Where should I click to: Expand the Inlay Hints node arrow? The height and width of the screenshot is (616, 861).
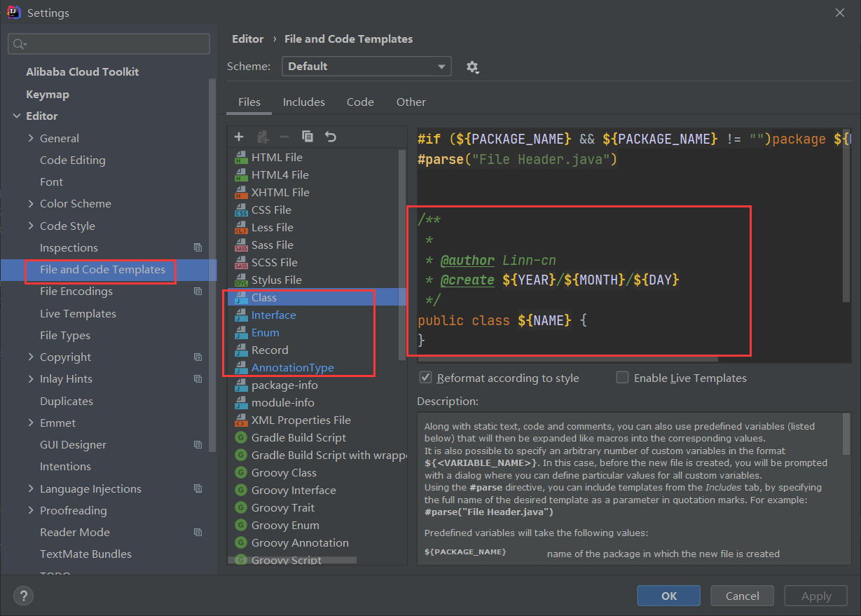point(31,378)
